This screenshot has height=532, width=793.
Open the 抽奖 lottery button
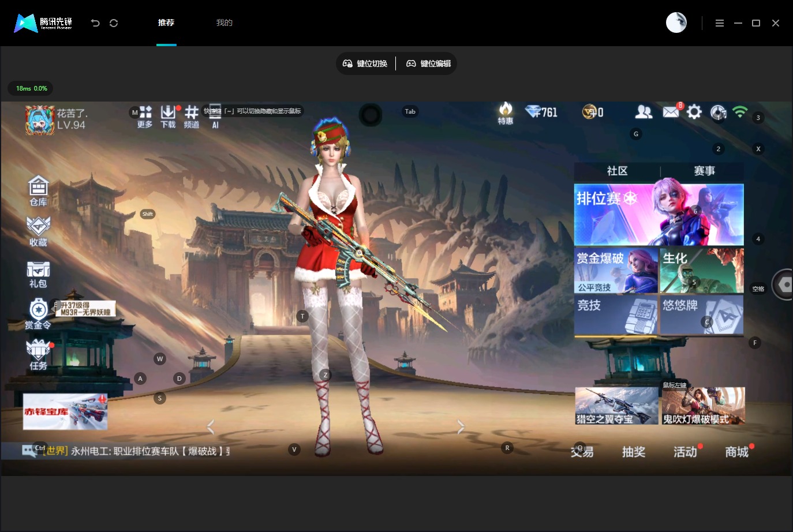coord(634,452)
